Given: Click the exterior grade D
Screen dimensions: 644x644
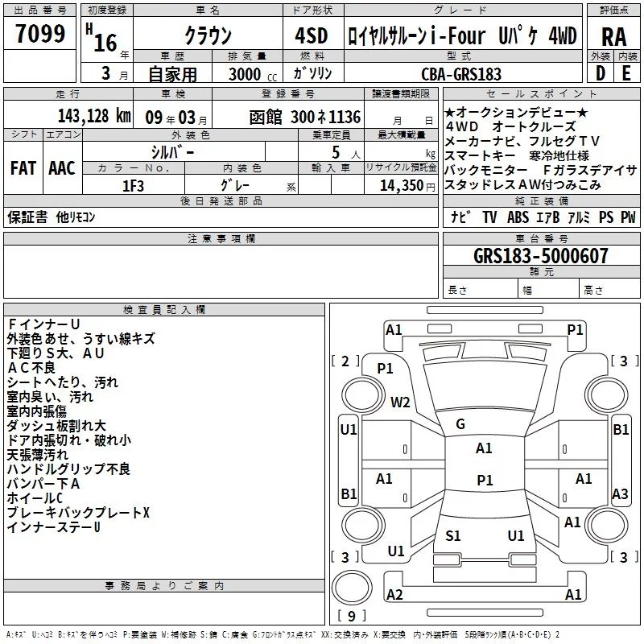Looking at the screenshot, I should [x=601, y=73].
